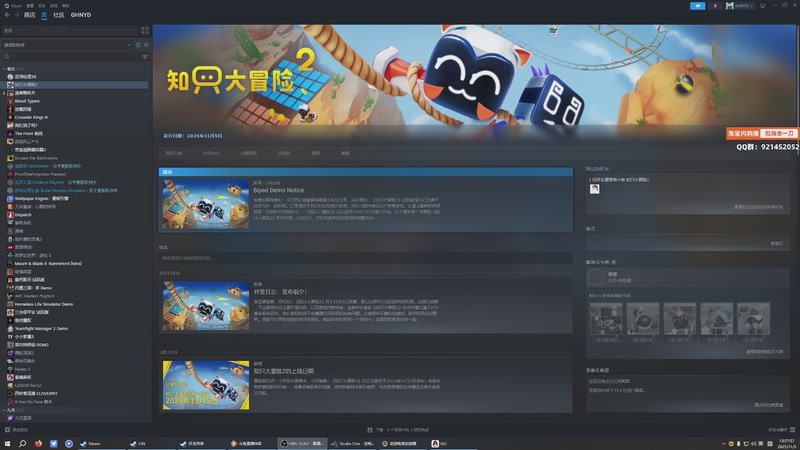The height and width of the screenshot is (450, 800).
Task: Open the Steam menu in the title bar
Action: point(13,6)
